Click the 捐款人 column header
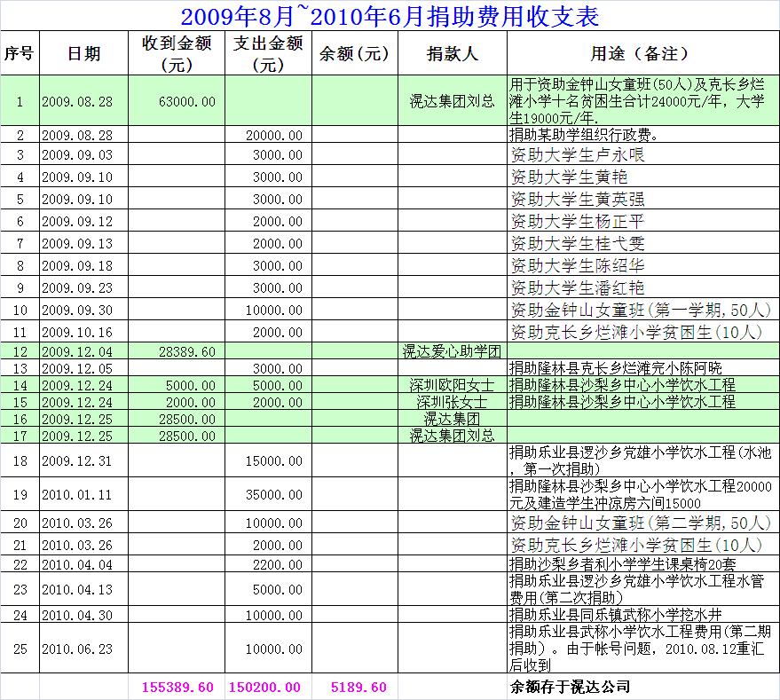 point(453,53)
